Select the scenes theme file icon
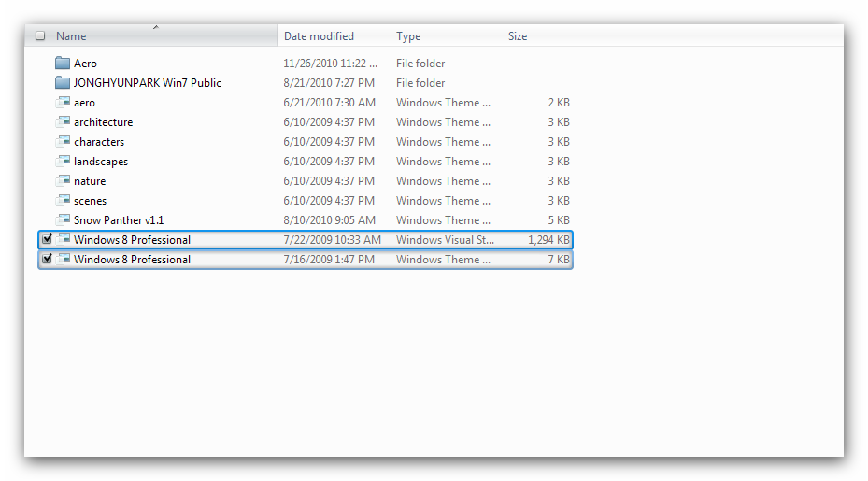The image size is (868, 481). (x=64, y=201)
